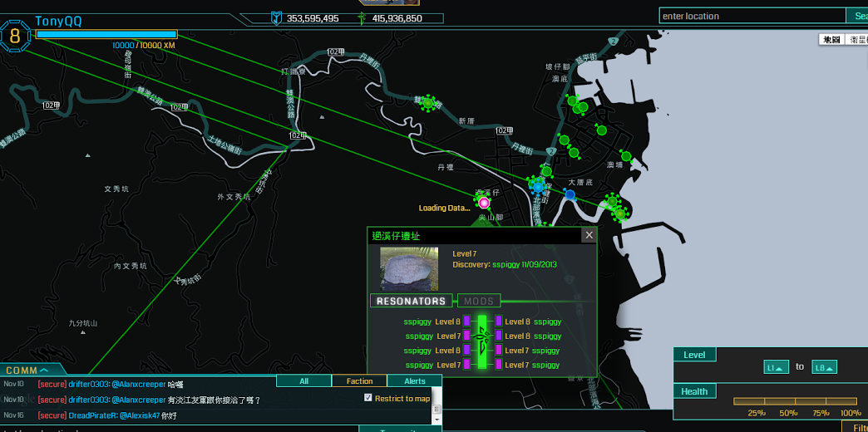Click the COMM scrollbar down arrow

point(436,420)
